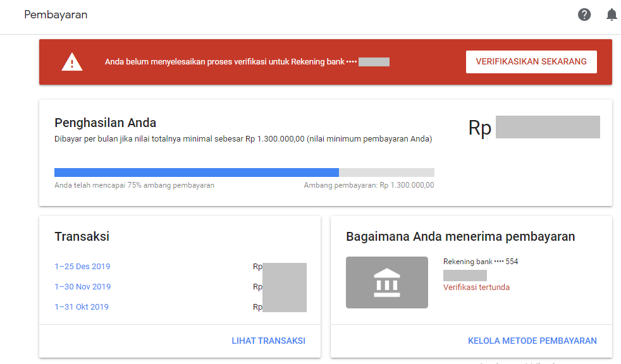Select the bank building icon
621x364 pixels.
[x=386, y=282]
